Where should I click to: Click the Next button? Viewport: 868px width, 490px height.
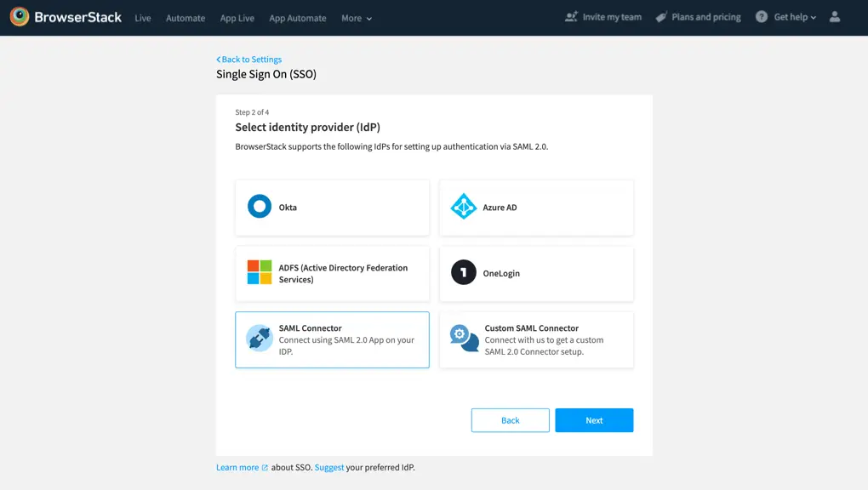[594, 420]
